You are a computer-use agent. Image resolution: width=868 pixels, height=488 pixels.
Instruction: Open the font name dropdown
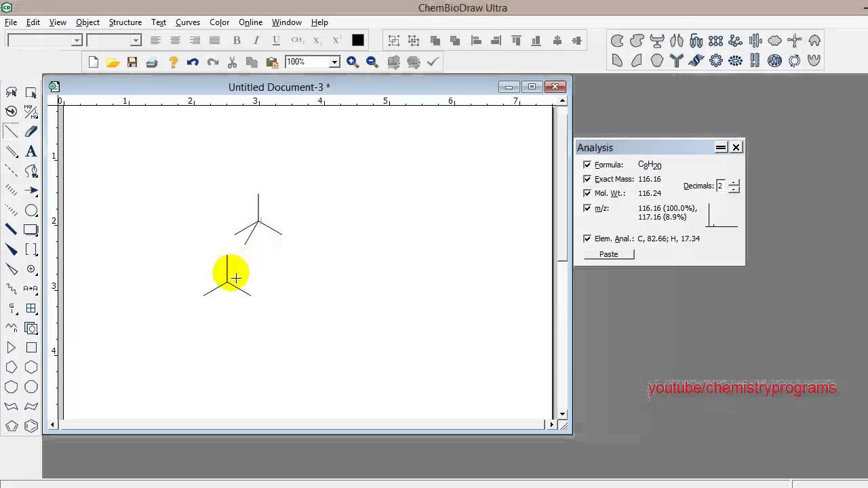[77, 41]
